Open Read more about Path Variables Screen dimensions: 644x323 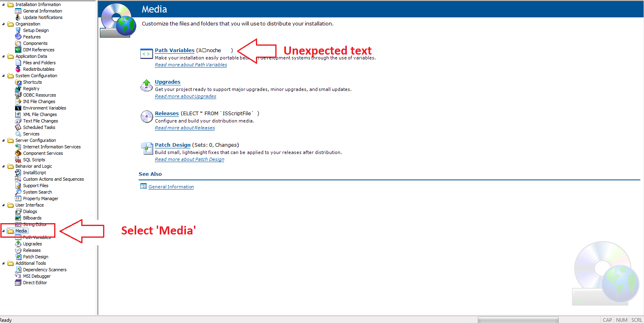[191, 65]
